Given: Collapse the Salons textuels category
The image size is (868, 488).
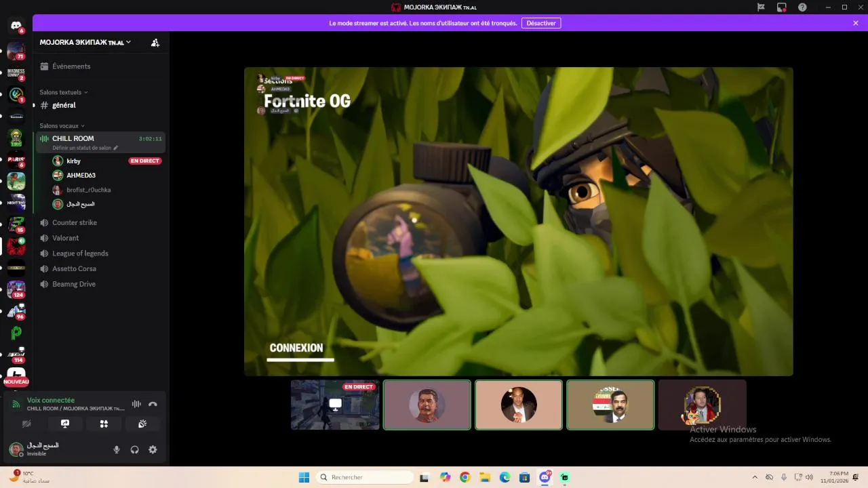Looking at the screenshot, I should 64,92.
